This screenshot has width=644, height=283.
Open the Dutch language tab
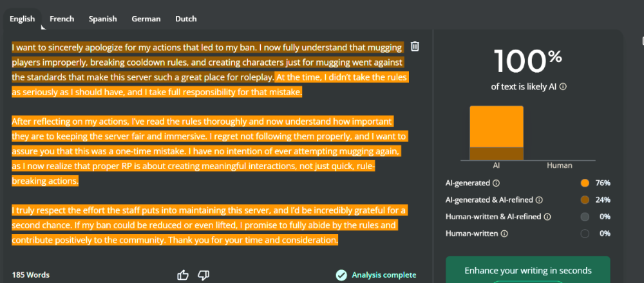186,19
